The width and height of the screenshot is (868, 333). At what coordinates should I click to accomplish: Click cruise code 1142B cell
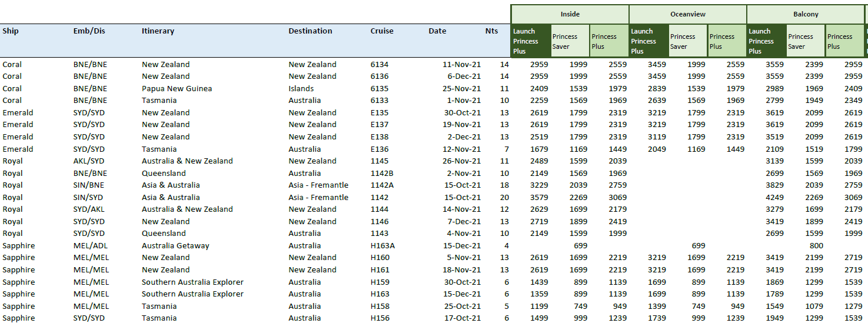383,174
